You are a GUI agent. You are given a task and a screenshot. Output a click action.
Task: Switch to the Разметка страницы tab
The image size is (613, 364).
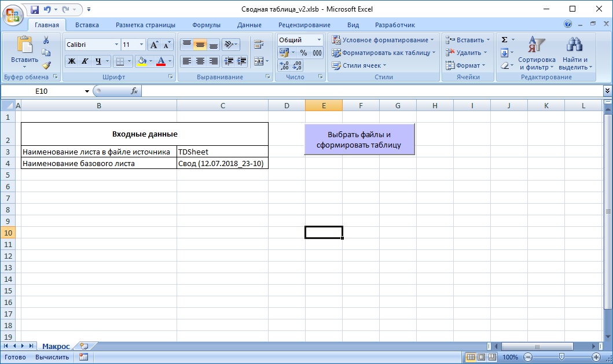tap(145, 25)
